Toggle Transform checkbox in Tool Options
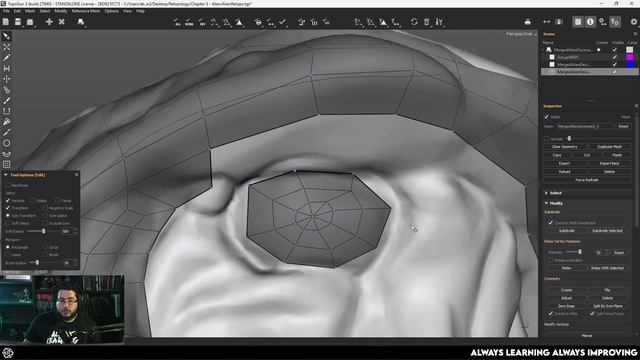 point(8,208)
